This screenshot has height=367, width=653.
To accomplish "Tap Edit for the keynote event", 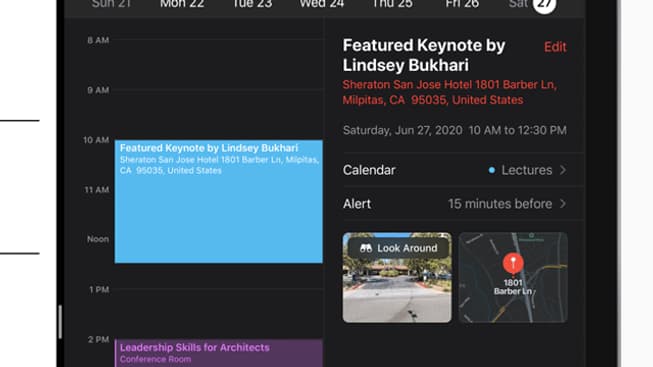I will pos(555,47).
